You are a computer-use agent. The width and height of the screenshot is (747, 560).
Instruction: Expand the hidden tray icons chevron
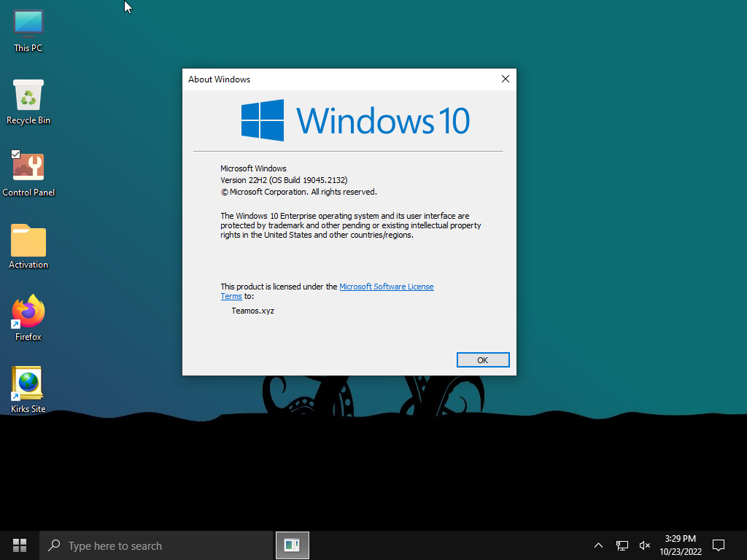(598, 545)
